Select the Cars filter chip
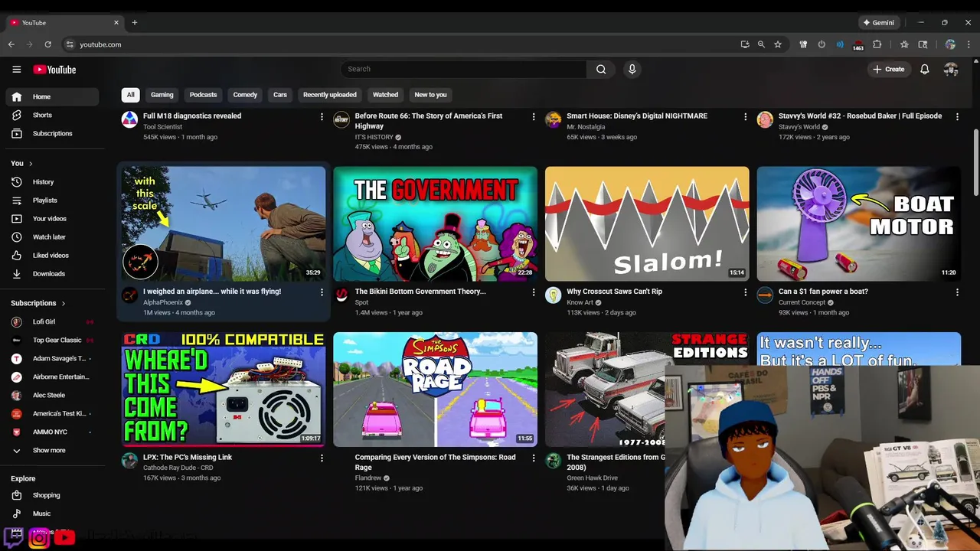Screen dimensions: 980x551 pos(280,95)
